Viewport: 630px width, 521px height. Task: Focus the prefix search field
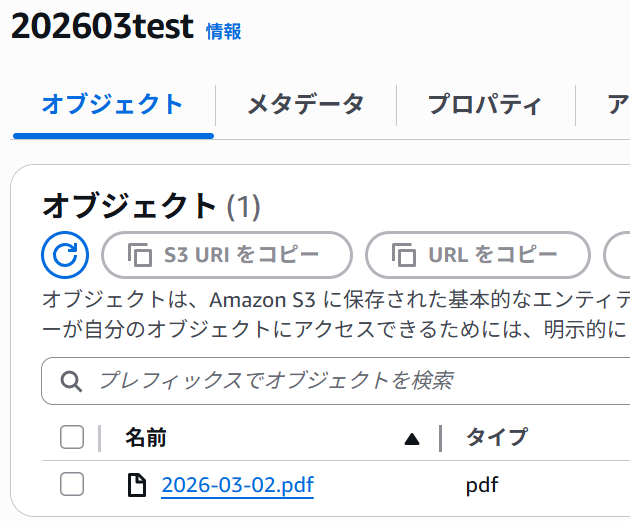tap(350, 380)
